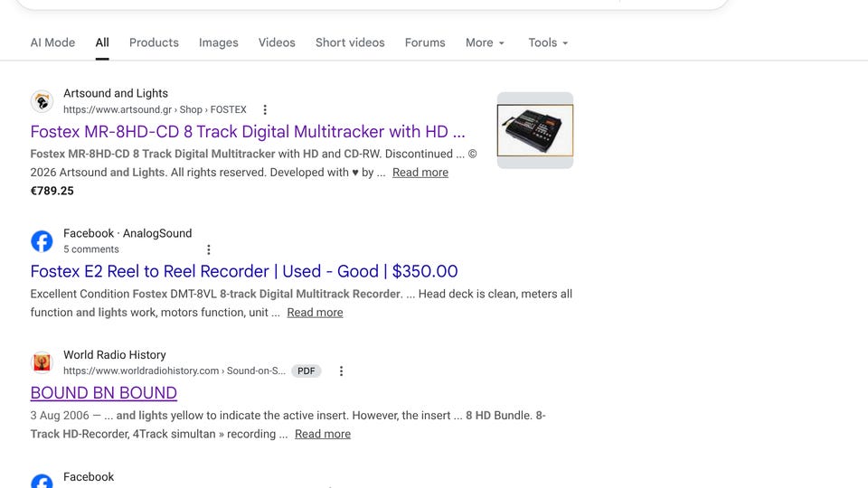Click the World Radio History favicon
The image size is (868, 488).
point(42,363)
